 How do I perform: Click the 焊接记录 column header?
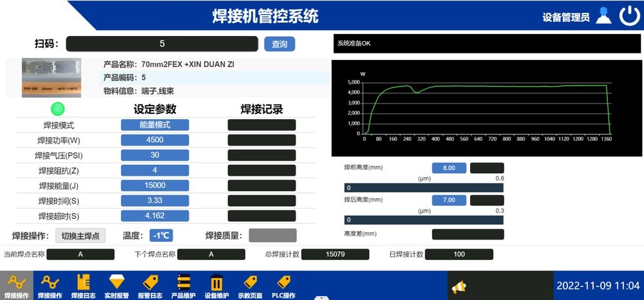(x=261, y=109)
